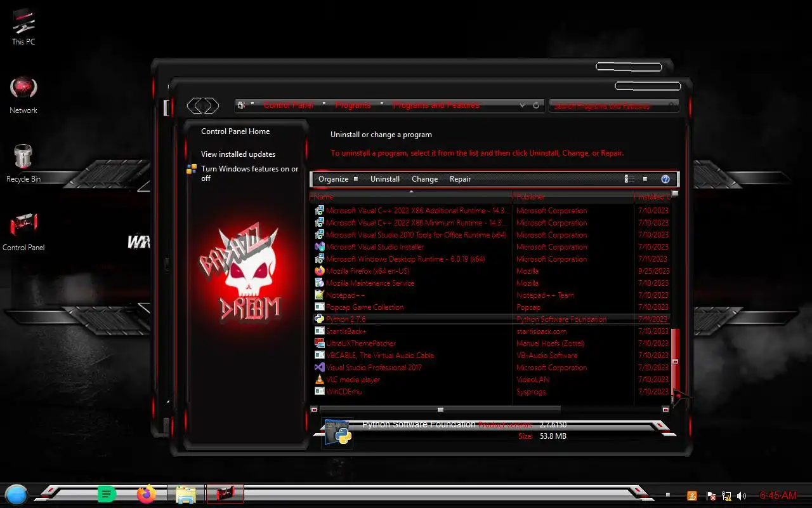Open File Explorer from the taskbar
The height and width of the screenshot is (508, 812).
click(x=185, y=495)
